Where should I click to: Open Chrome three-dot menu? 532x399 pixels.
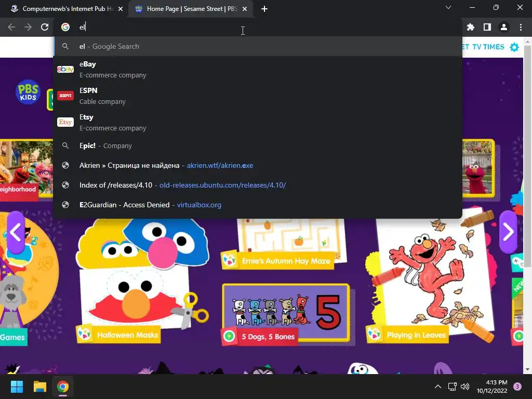tap(521, 27)
